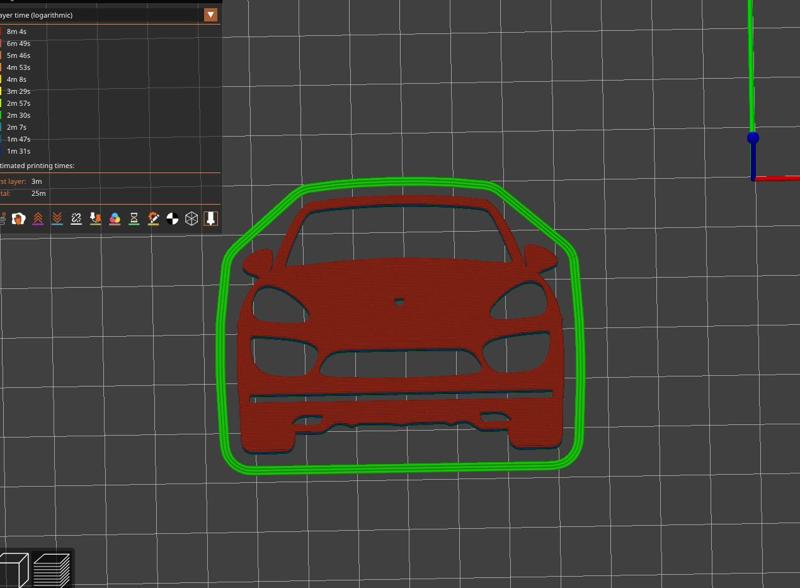Toggle seams visibility broken-link icon
The height and width of the screenshot is (588, 800).
pyautogui.click(x=76, y=219)
